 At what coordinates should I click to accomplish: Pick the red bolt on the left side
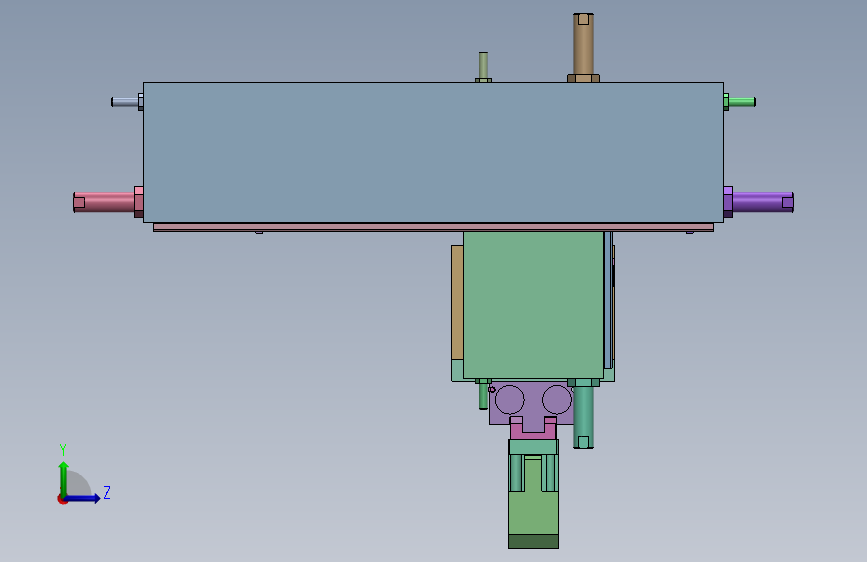pyautogui.click(x=108, y=202)
